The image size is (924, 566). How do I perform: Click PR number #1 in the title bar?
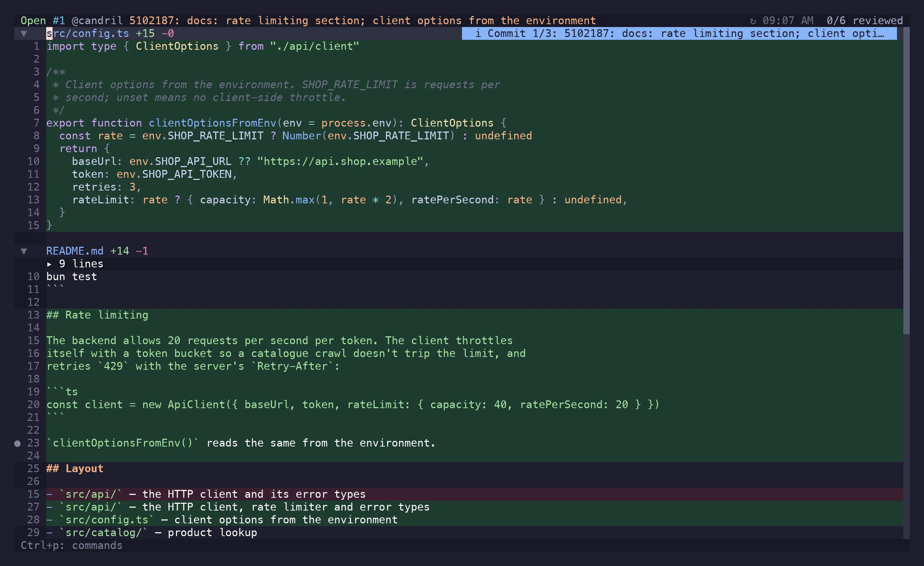59,21
